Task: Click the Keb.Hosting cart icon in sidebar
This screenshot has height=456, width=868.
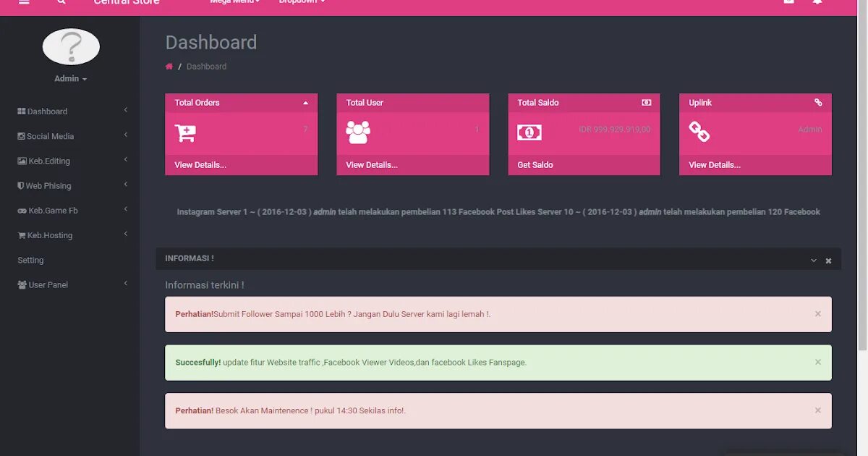Action: click(x=22, y=235)
